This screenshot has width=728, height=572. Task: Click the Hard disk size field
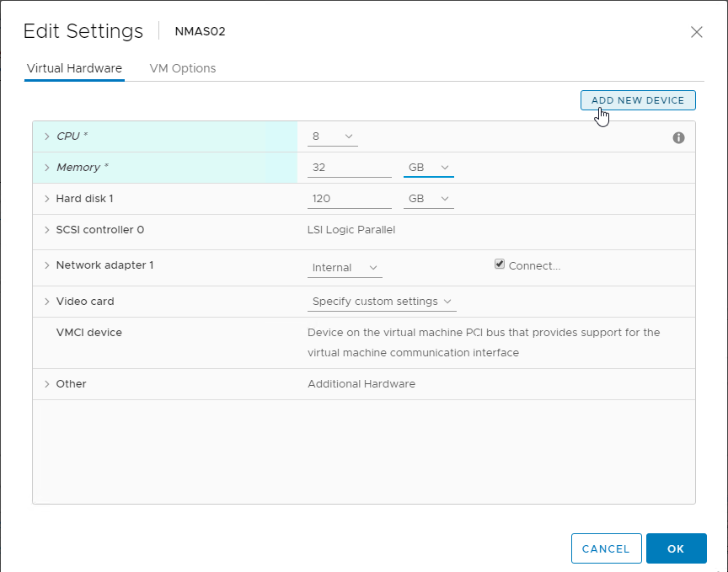click(x=349, y=199)
